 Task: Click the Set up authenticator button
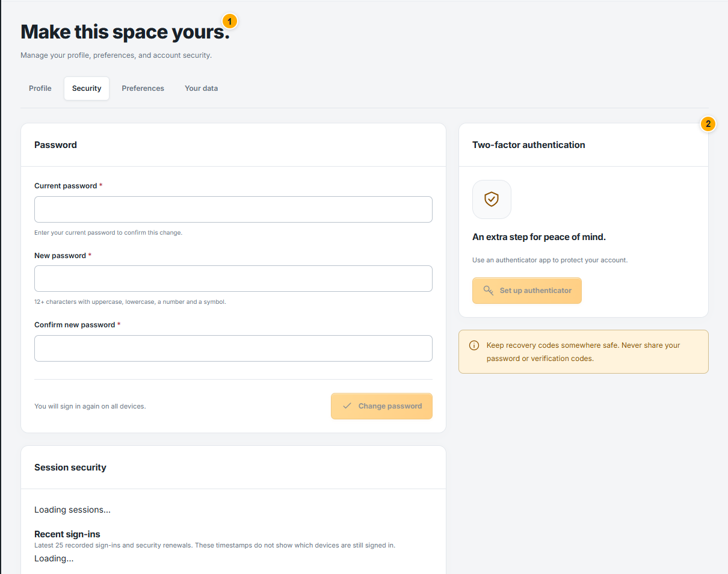pos(527,291)
